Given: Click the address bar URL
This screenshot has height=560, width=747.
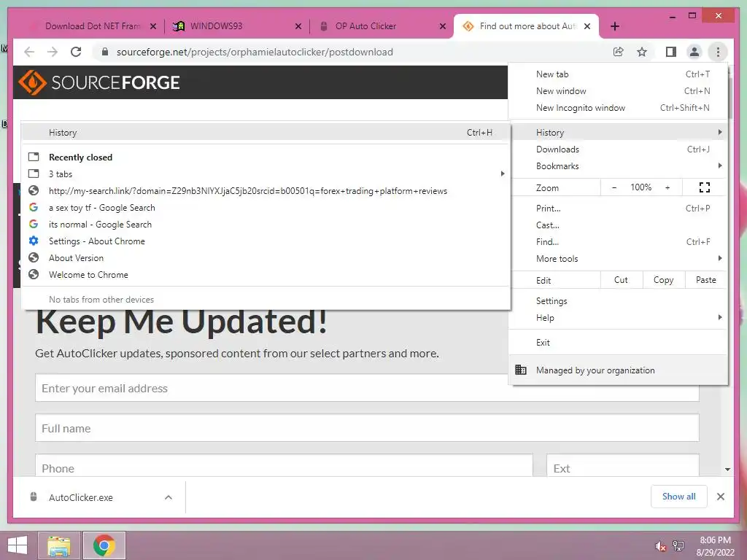Looking at the screenshot, I should [x=255, y=52].
